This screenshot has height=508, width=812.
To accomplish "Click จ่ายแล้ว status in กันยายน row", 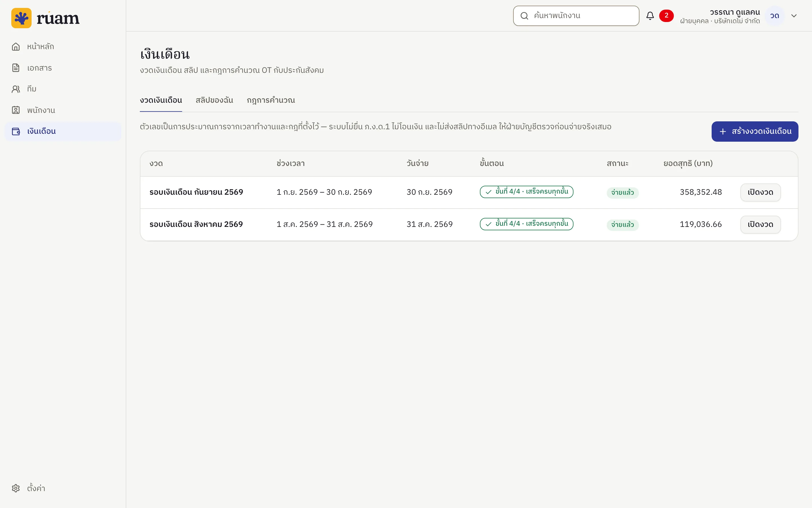I will coord(623,193).
